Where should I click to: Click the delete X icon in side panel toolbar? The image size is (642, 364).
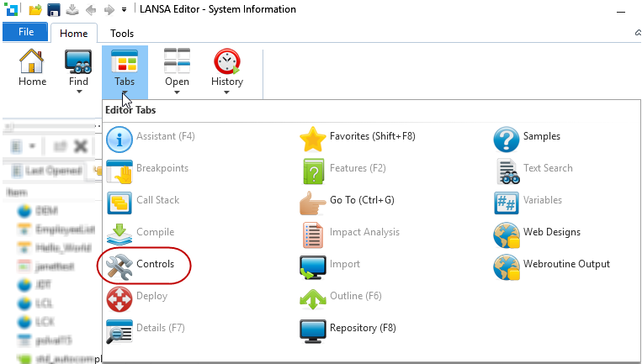(81, 146)
